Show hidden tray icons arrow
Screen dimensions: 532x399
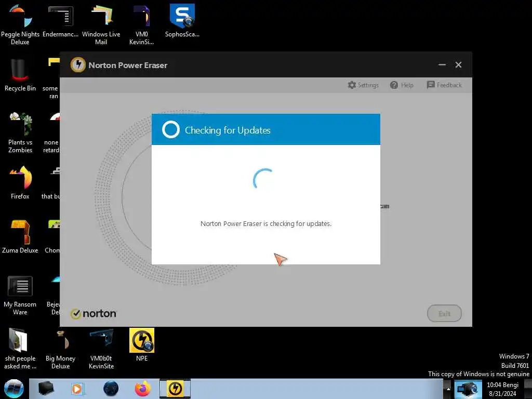click(x=448, y=389)
